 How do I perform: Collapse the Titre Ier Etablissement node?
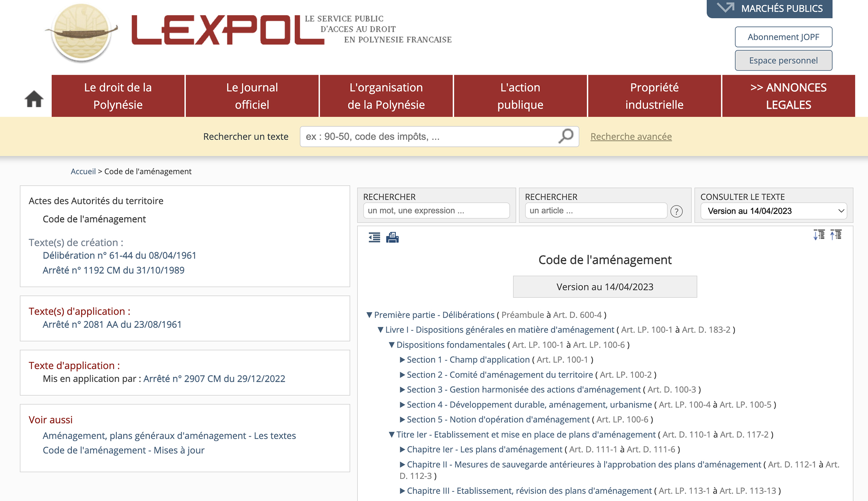pyautogui.click(x=392, y=434)
